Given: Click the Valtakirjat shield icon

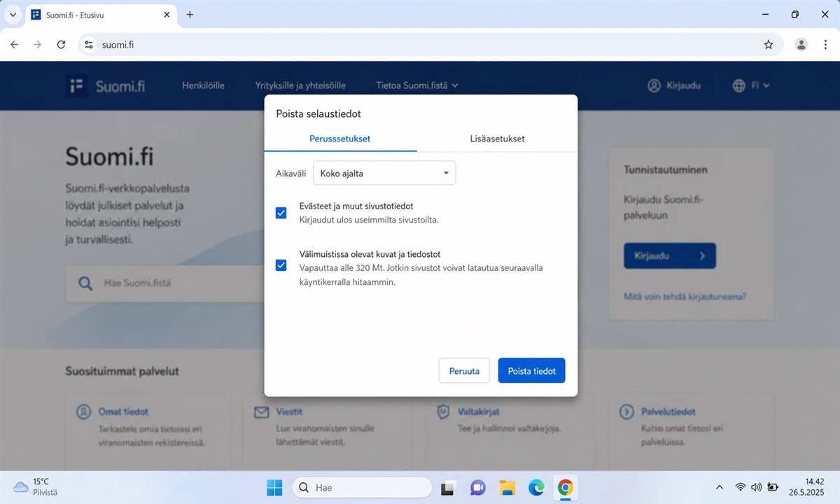Looking at the screenshot, I should click(x=442, y=412).
